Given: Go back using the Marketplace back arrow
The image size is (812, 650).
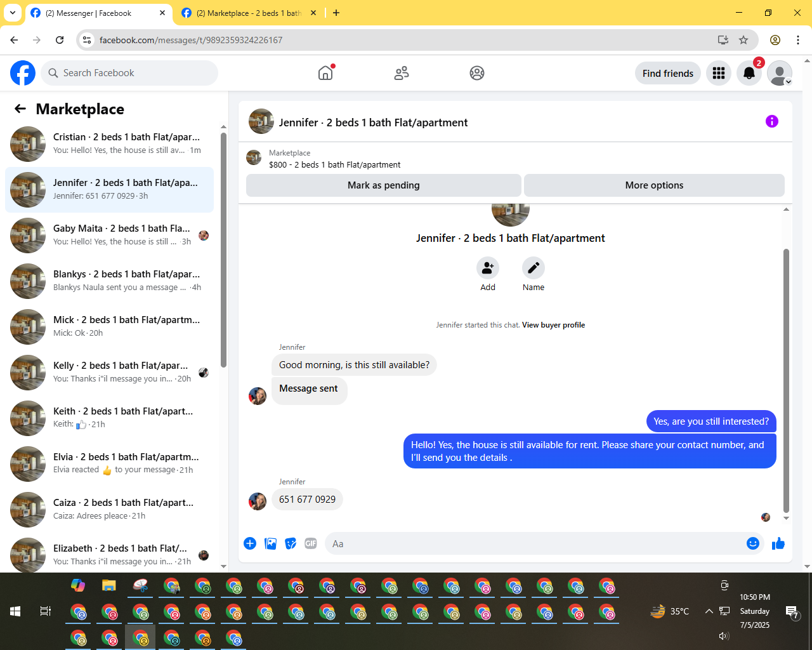Looking at the screenshot, I should click(20, 109).
